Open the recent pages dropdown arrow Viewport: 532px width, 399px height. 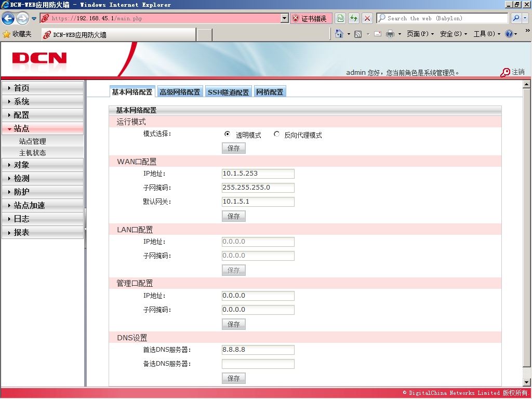(x=34, y=19)
